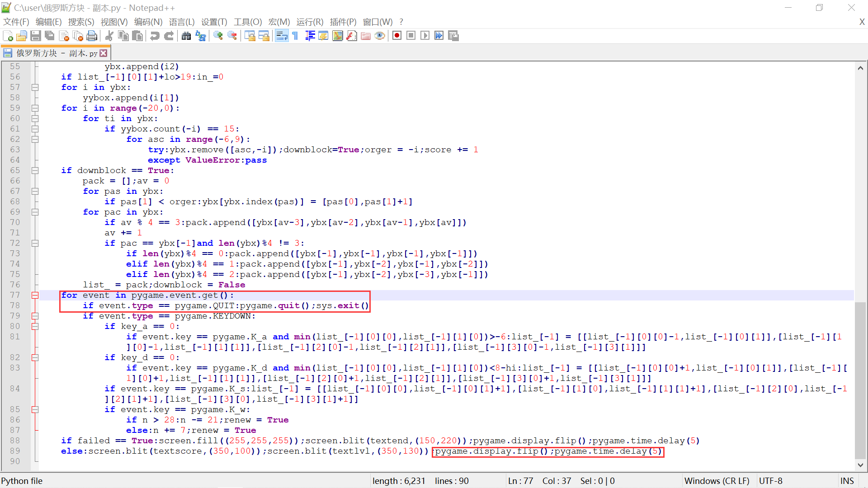This screenshot has height=488, width=868.
Task: Zoom in on the editor text
Action: coord(218,36)
